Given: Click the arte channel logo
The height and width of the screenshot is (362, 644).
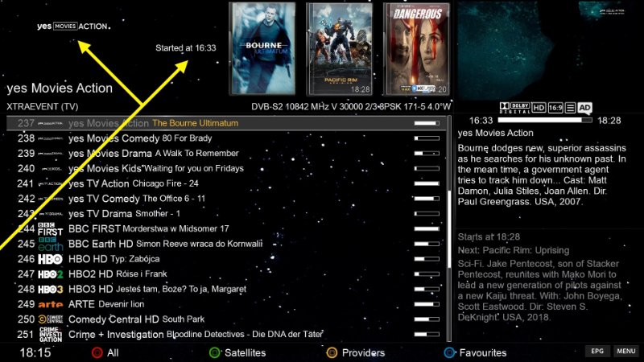Looking at the screenshot, I should [x=50, y=305].
